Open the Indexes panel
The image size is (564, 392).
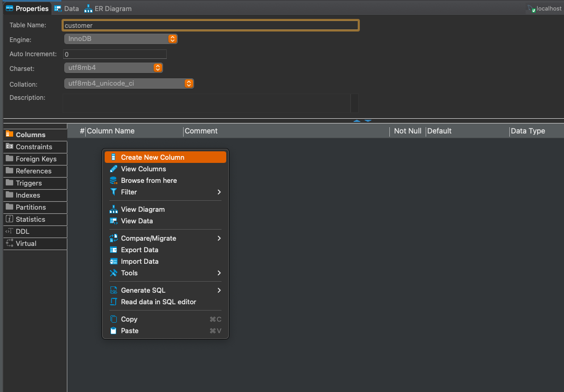click(25, 195)
